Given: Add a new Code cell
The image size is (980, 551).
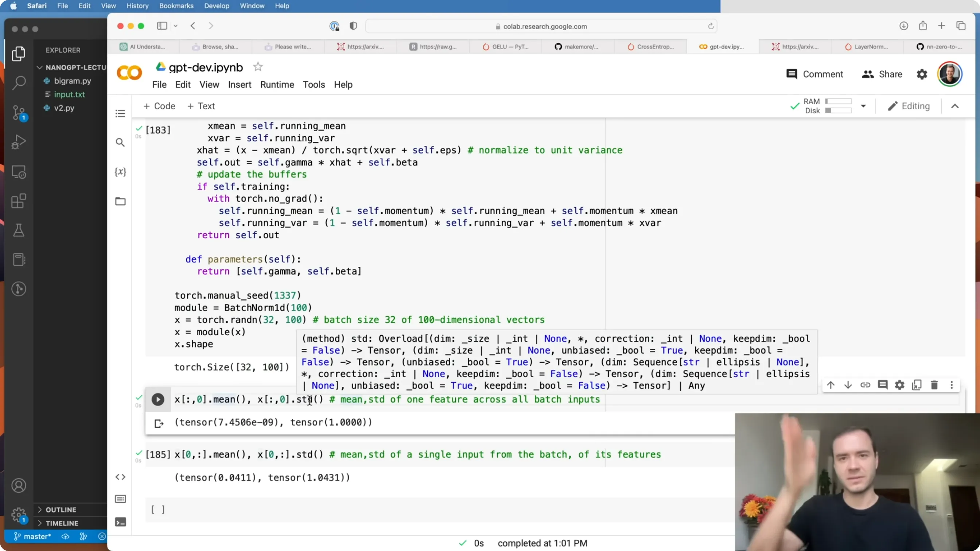Looking at the screenshot, I should [159, 106].
